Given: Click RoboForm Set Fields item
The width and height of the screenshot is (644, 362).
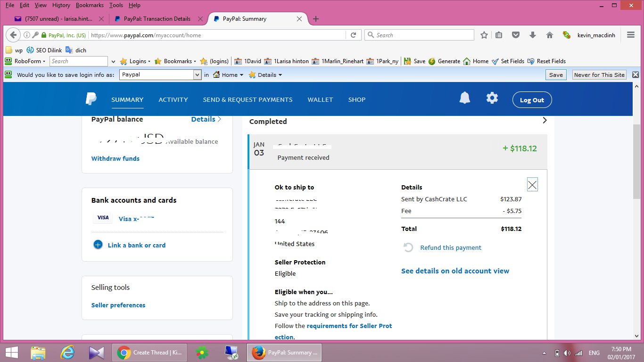Looking at the screenshot, I should click(x=508, y=61).
